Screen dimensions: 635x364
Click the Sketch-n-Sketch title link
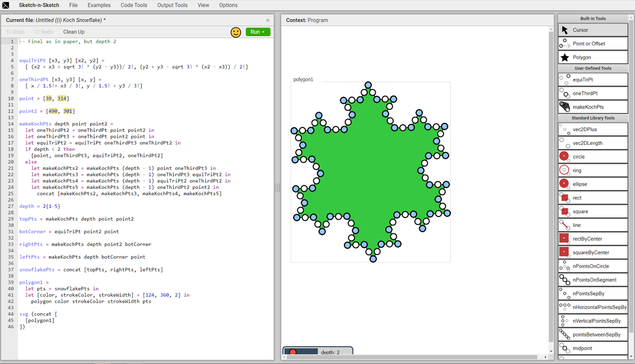39,5
